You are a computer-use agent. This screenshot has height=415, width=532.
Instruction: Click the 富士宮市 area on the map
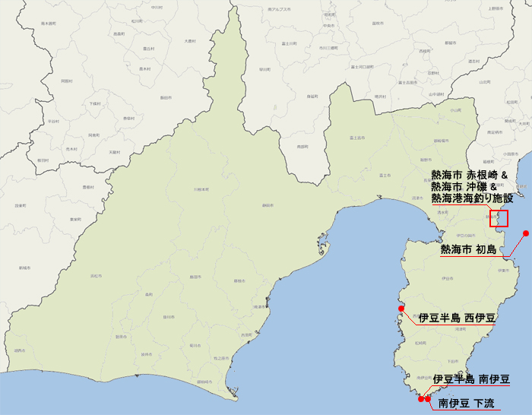pyautogui.click(x=356, y=138)
